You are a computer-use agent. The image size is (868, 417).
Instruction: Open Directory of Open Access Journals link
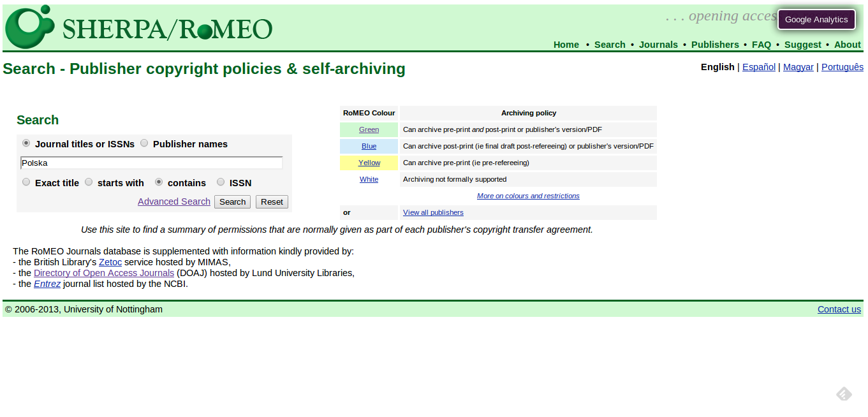(x=104, y=273)
